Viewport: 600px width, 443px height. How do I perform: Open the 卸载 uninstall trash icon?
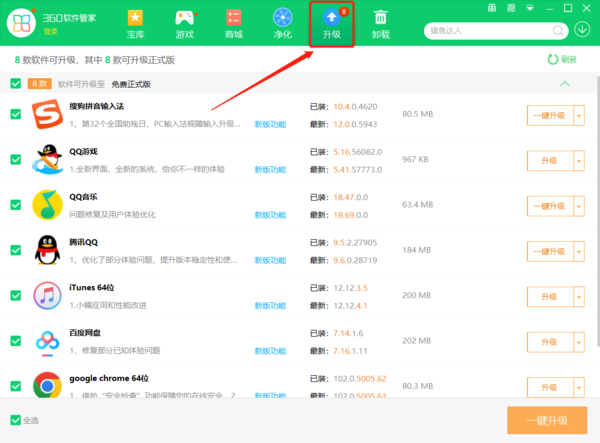pyautogui.click(x=381, y=24)
